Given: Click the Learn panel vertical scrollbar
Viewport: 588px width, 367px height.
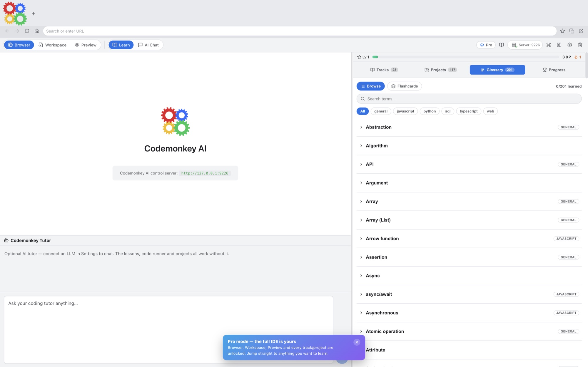Looking at the screenshot, I should coord(586,65).
